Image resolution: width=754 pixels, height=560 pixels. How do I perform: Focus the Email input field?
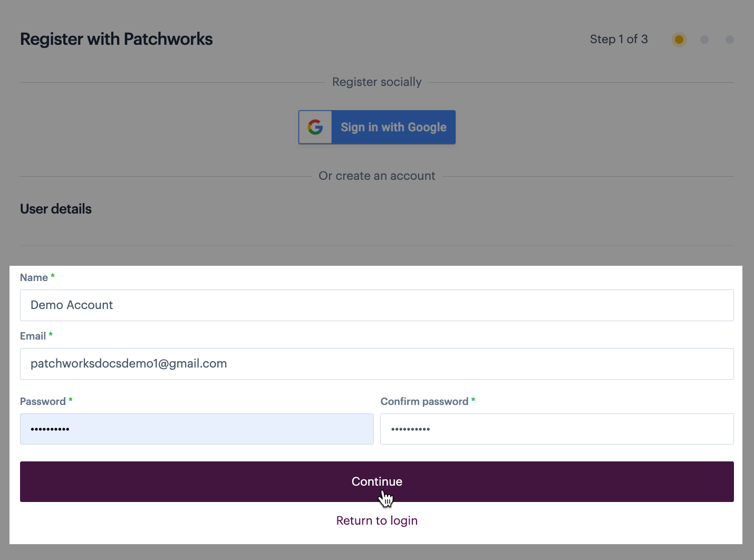click(x=377, y=364)
